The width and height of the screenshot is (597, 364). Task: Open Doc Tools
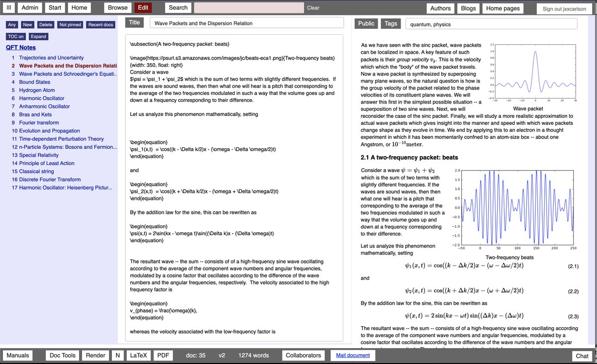(63, 356)
